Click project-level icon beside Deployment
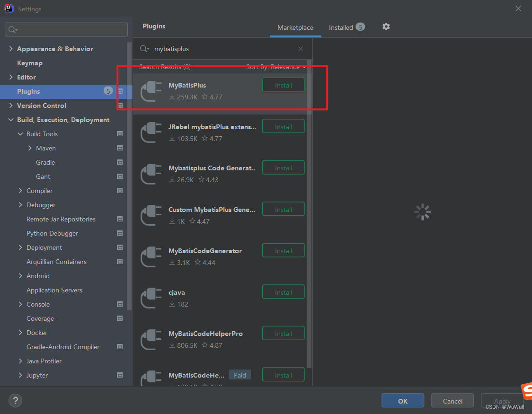Screen dimensions: 532x414 pyautogui.click(x=120, y=247)
